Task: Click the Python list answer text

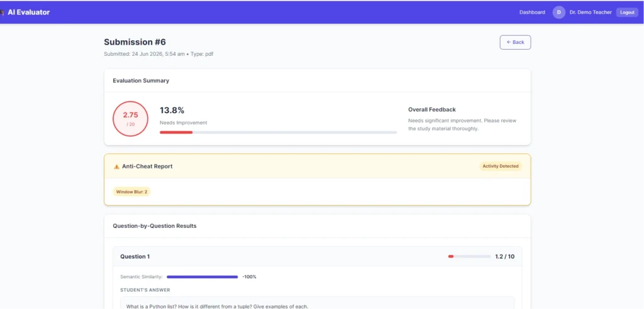Action: (x=217, y=306)
